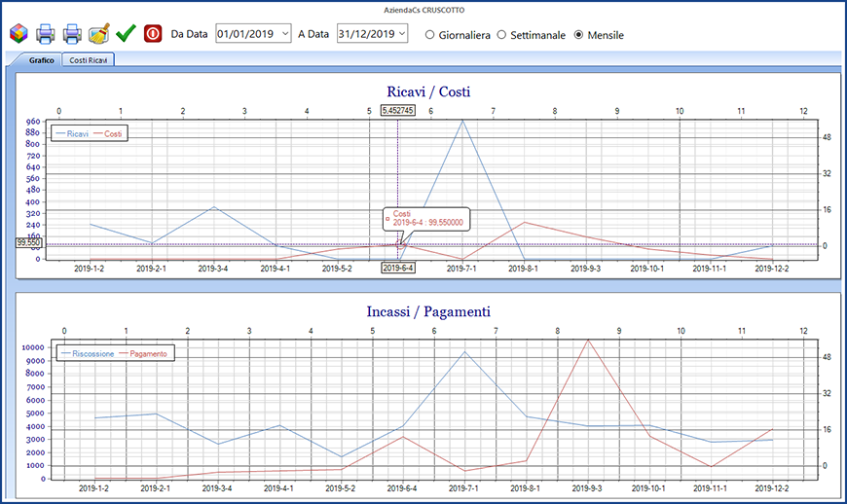847x504 pixels.
Task: Open the Costi Ricavi tab
Action: [89, 60]
